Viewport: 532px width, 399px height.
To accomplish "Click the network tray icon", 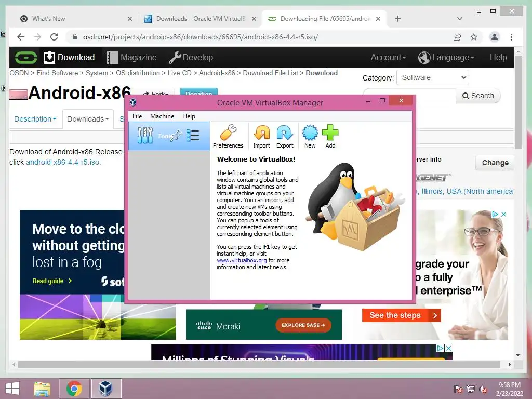I will (470, 389).
